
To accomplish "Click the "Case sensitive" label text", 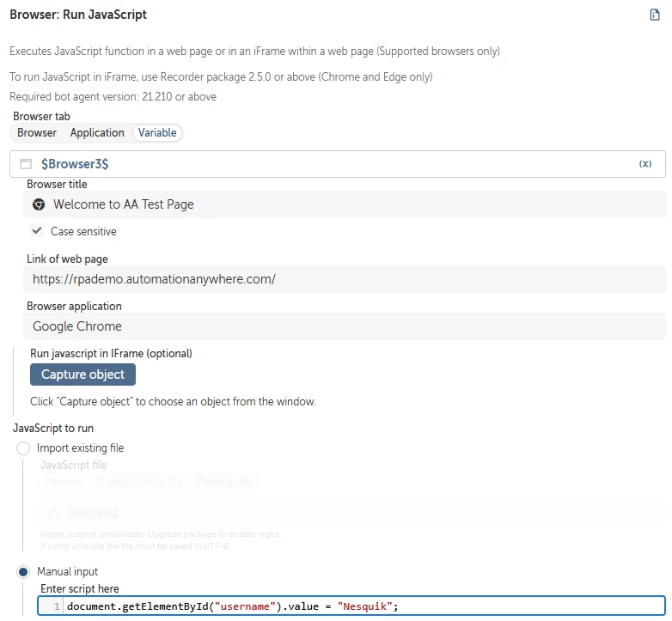I will pos(83,231).
